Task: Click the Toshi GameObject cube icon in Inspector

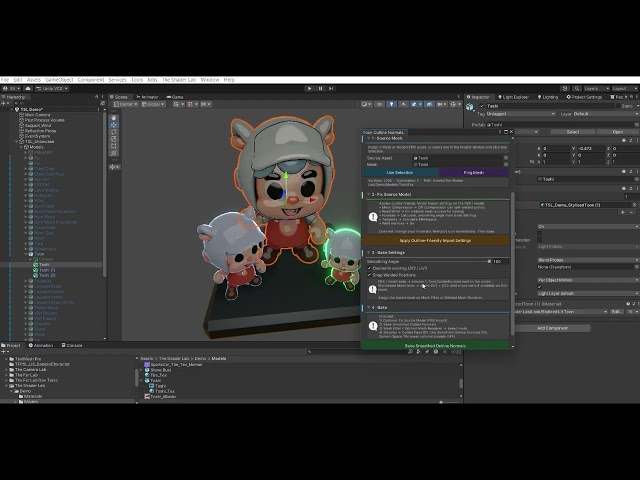Action: click(x=470, y=107)
